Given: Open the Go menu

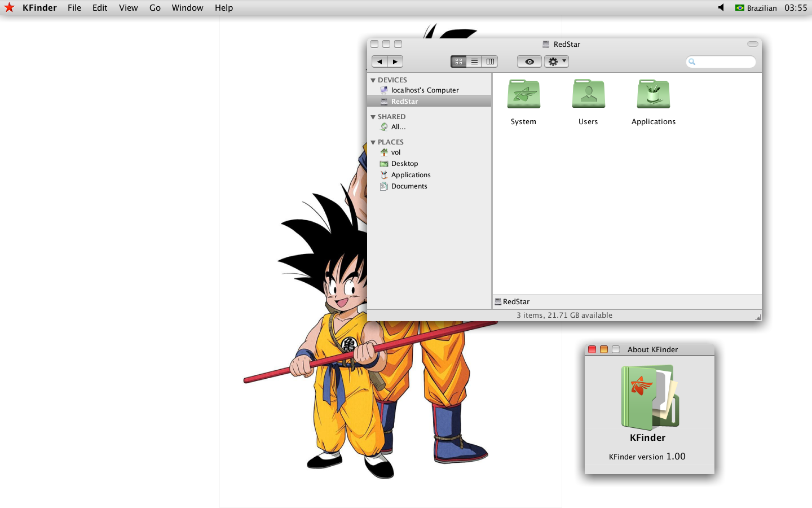Looking at the screenshot, I should 155,8.
